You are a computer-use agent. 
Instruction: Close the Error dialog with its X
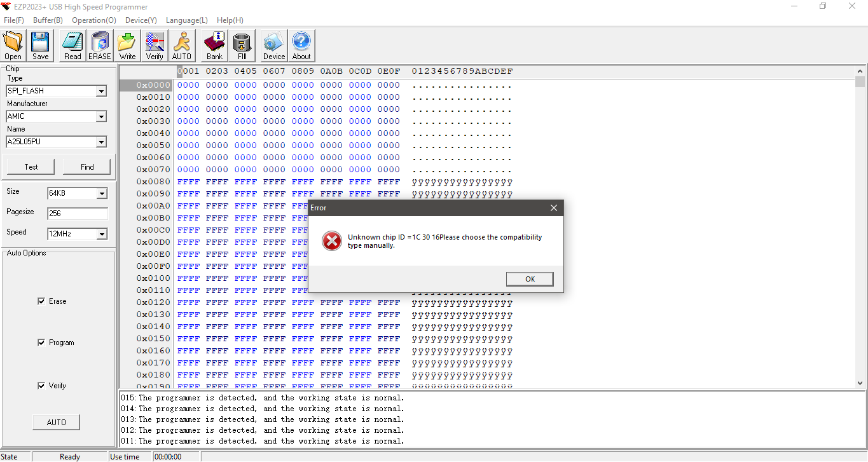point(553,208)
